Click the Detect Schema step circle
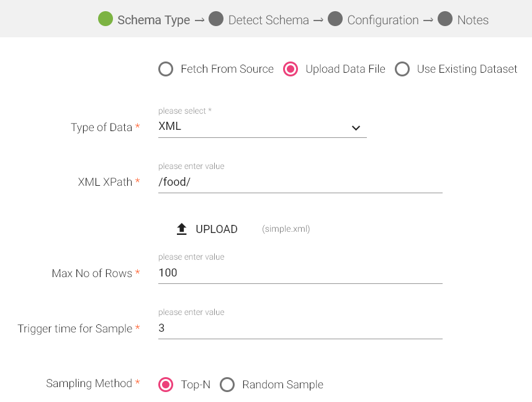 click(216, 19)
